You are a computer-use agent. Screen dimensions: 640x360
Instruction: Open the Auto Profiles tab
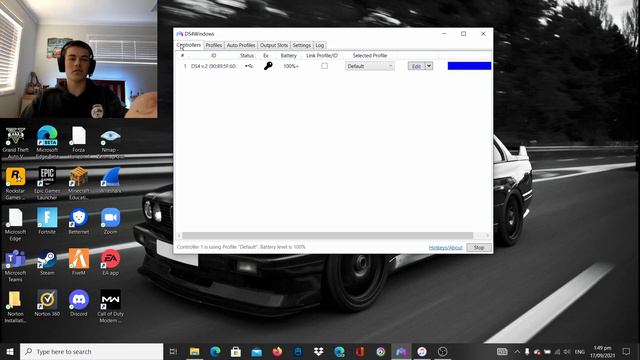click(241, 45)
